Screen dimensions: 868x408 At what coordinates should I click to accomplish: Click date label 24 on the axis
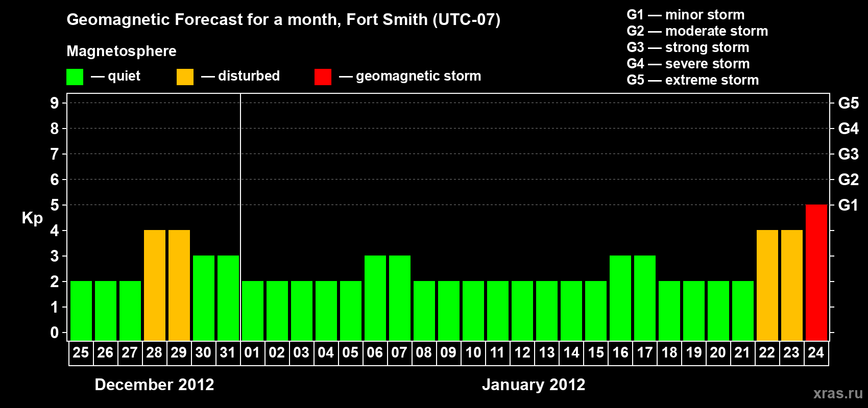(816, 352)
